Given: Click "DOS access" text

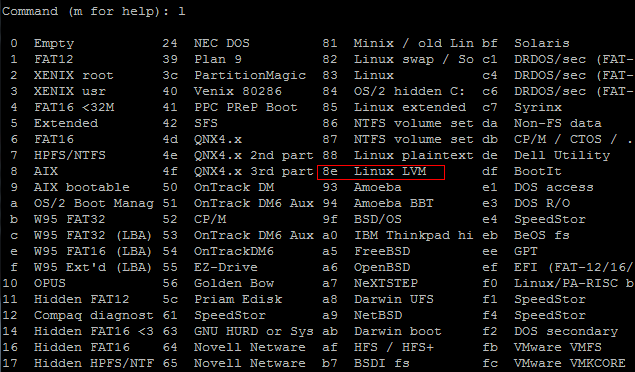Looking at the screenshot, I should (554, 187).
